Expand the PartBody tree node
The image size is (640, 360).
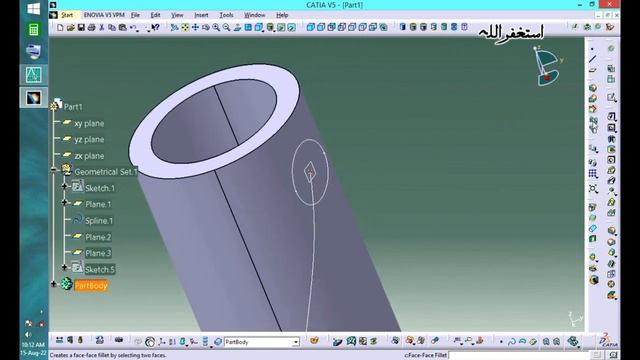(53, 284)
